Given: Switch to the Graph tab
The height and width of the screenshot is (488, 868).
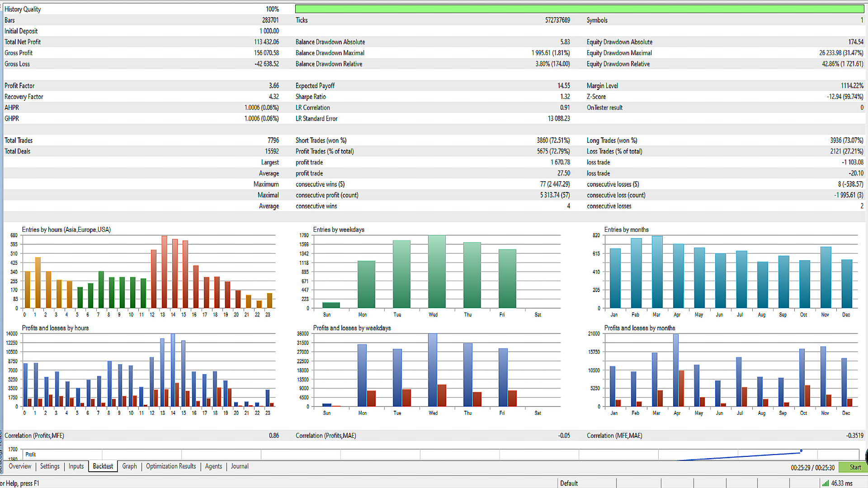Looking at the screenshot, I should point(129,466).
